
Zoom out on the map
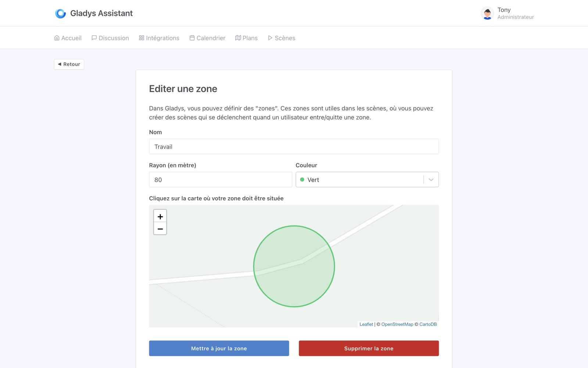pos(160,229)
